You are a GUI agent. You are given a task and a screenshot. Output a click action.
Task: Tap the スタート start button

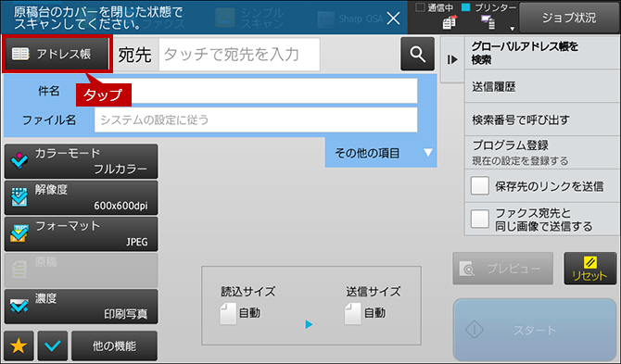coord(535,330)
